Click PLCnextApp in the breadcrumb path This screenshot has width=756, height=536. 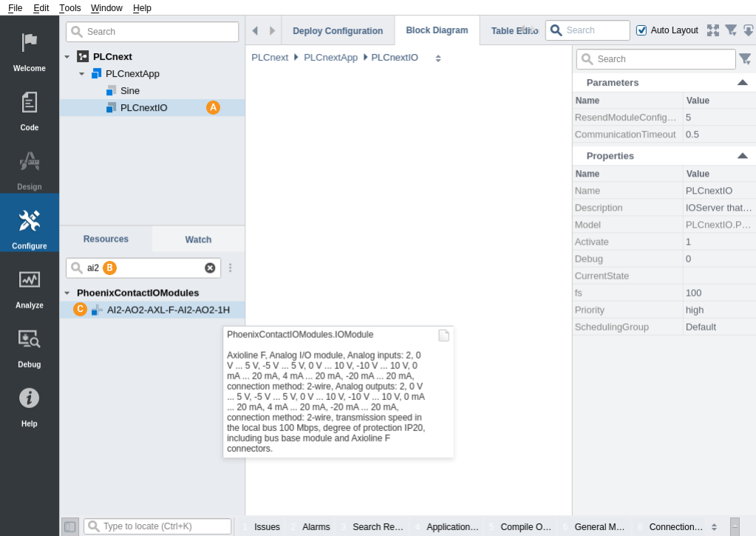point(330,58)
